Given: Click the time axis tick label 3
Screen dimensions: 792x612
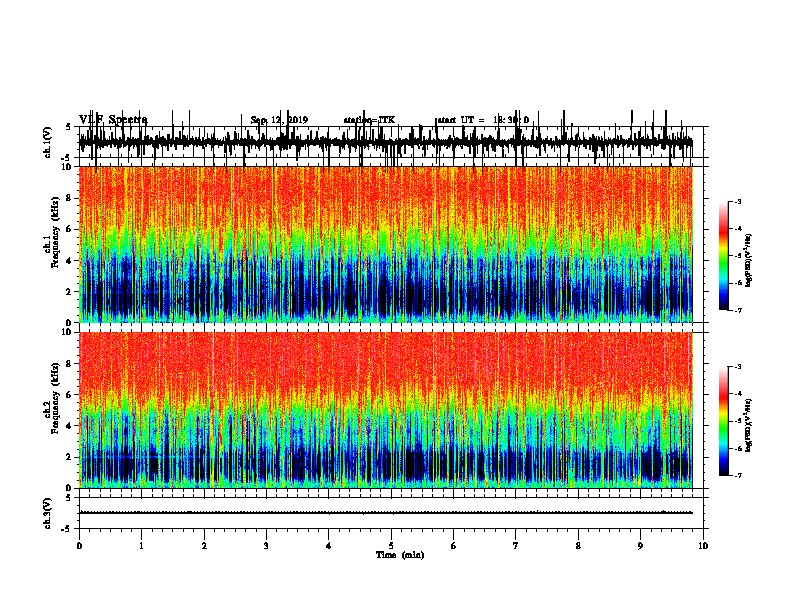Looking at the screenshot, I should [266, 546].
